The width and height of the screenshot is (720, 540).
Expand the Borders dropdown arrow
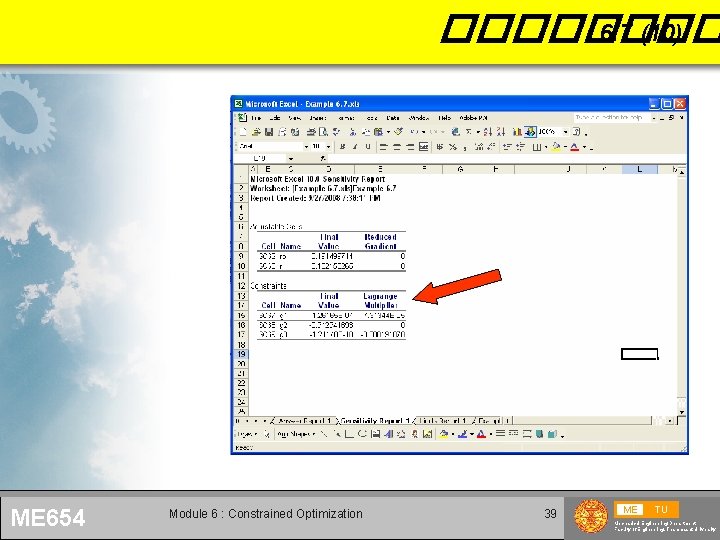pos(546,147)
